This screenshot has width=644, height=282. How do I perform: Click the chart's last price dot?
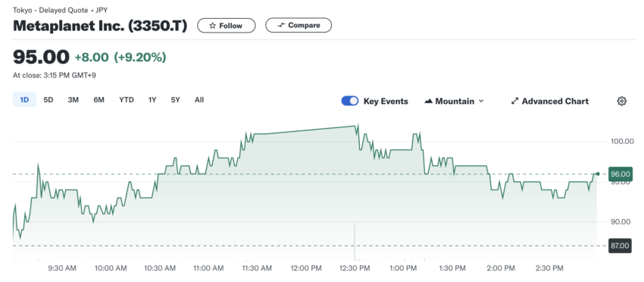[598, 174]
